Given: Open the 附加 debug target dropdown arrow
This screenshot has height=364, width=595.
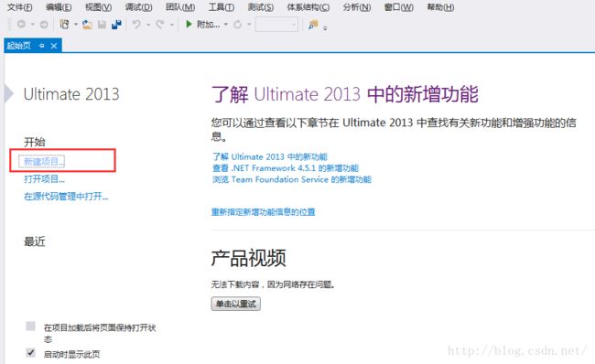Looking at the screenshot, I should pos(226,25).
